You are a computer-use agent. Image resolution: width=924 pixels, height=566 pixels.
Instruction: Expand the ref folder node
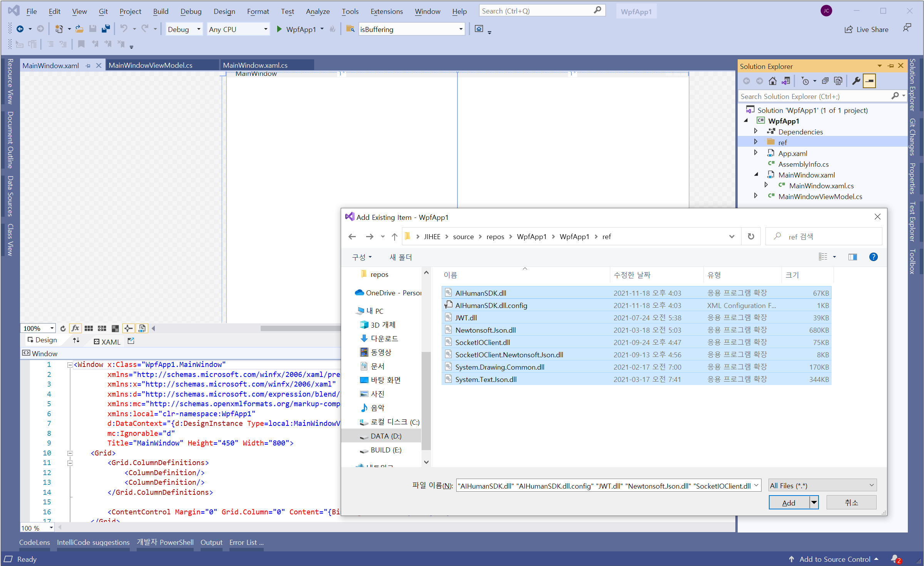click(x=756, y=142)
